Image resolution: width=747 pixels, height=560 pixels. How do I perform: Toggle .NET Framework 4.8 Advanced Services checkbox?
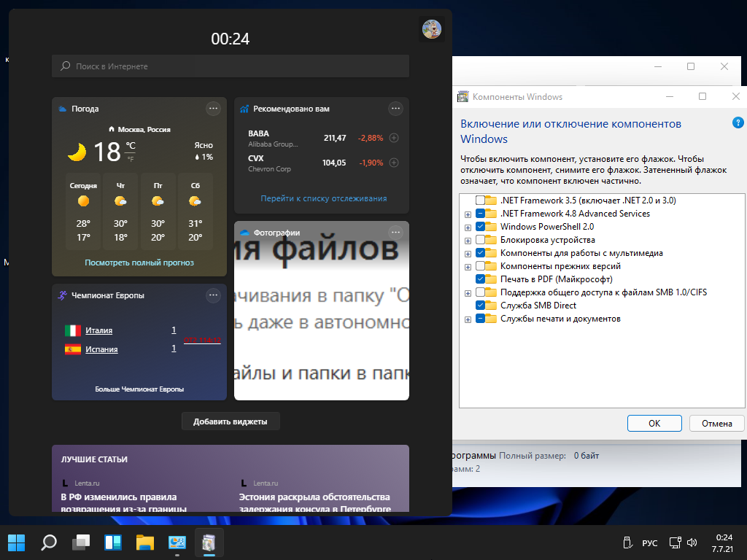click(x=480, y=214)
